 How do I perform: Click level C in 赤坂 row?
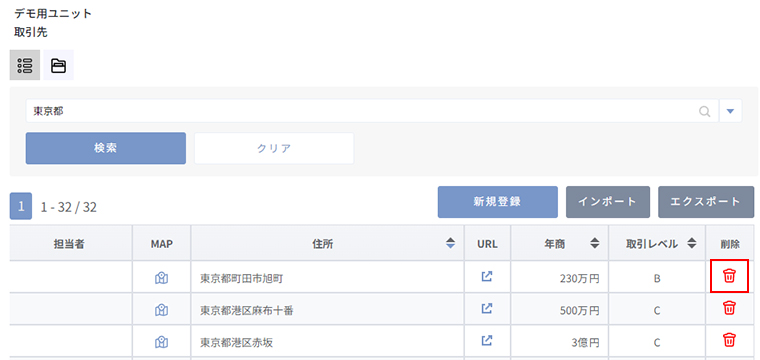coord(657,343)
